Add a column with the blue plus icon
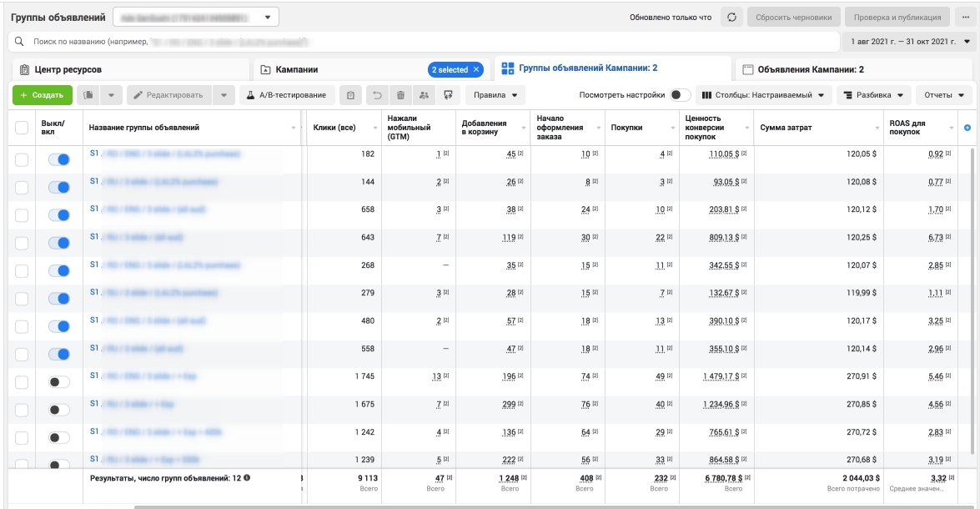 [x=967, y=128]
